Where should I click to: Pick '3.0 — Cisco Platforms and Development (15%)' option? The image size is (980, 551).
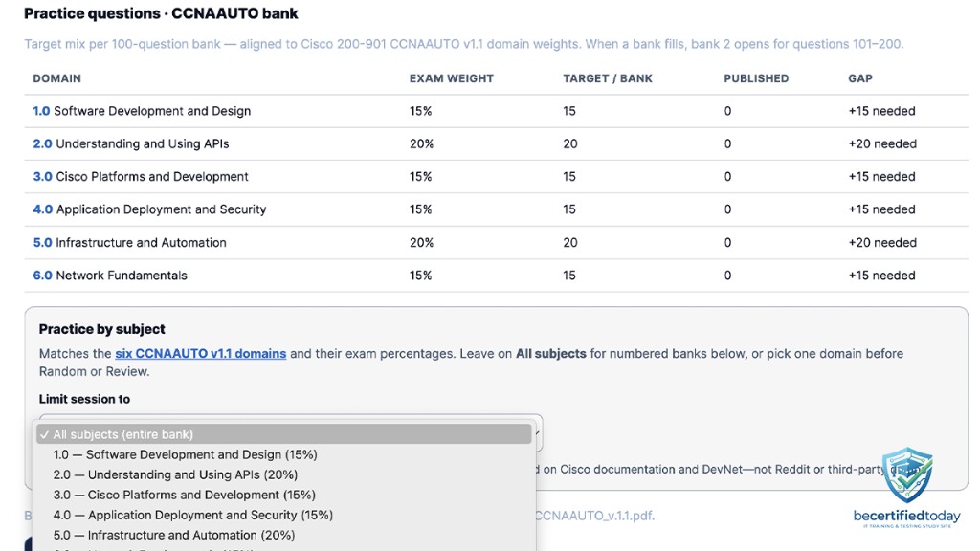[x=283, y=495]
